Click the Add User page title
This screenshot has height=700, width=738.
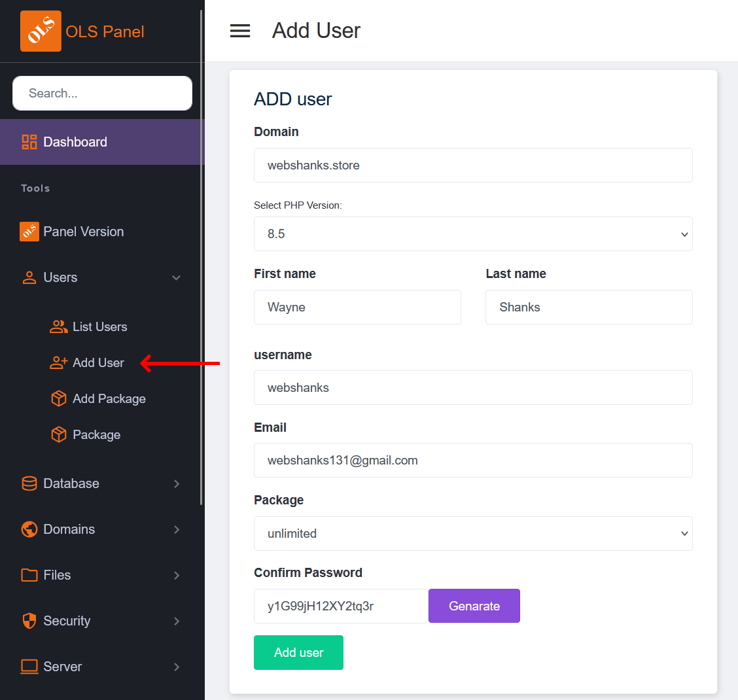click(x=316, y=31)
